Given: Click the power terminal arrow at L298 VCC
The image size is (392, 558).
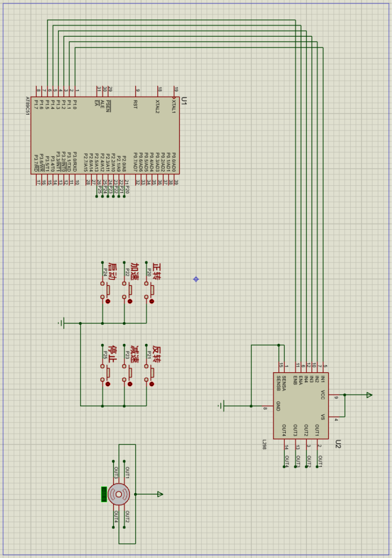Looking at the screenshot, I should (369, 395).
